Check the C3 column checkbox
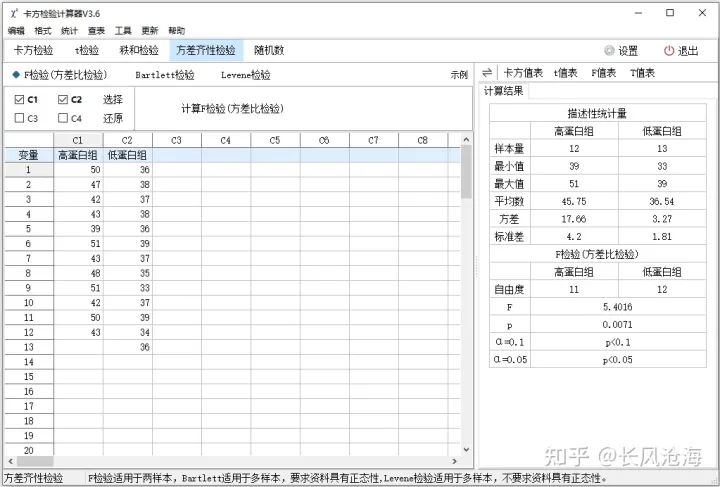Viewport: 720px width, 487px height. (x=19, y=118)
